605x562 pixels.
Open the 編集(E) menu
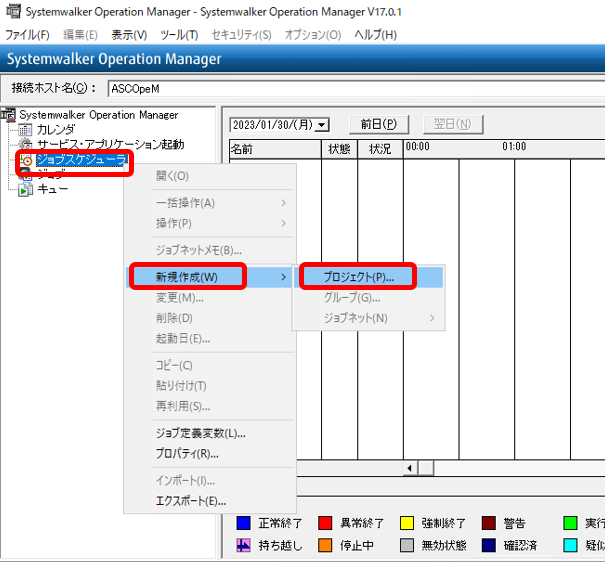(80, 35)
